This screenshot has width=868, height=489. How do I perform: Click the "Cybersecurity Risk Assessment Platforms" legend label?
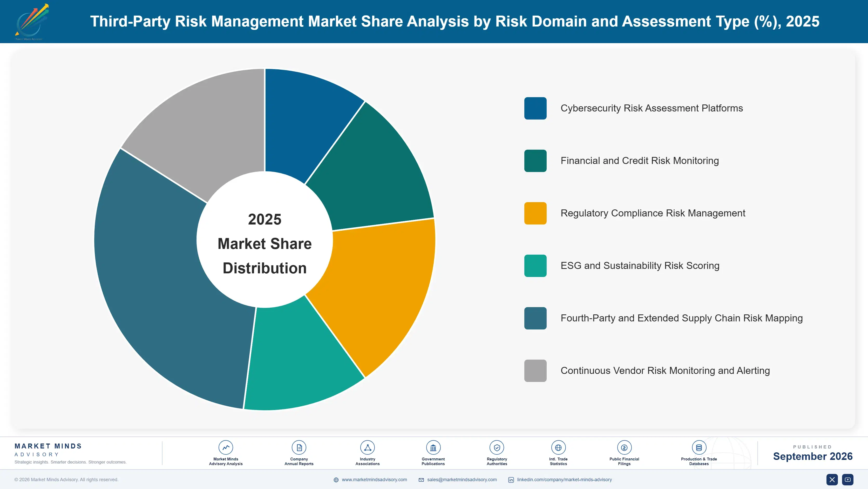651,108
